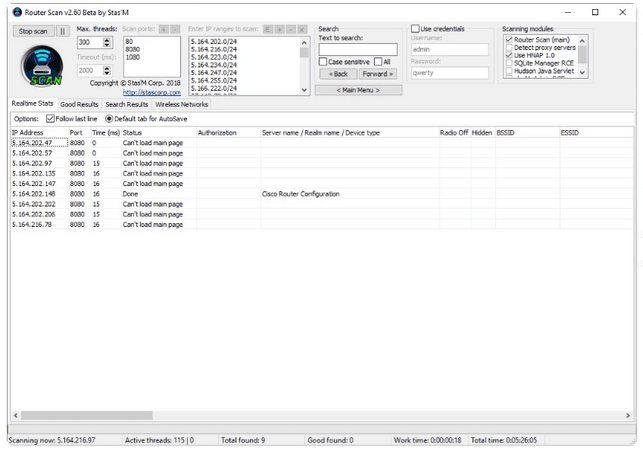Uncheck Follow last line option
The image size is (643, 450).
pos(51,119)
